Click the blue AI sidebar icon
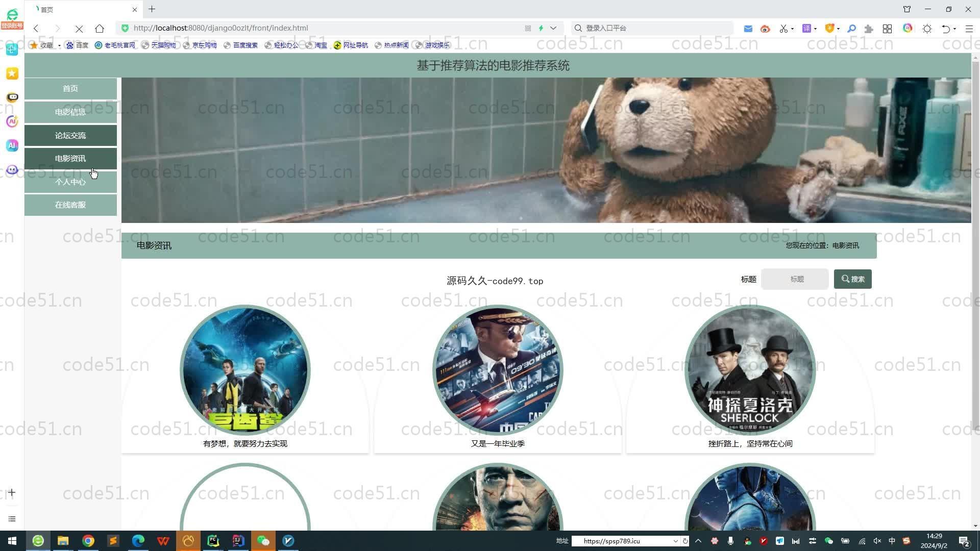The width and height of the screenshot is (980, 551). tap(12, 145)
